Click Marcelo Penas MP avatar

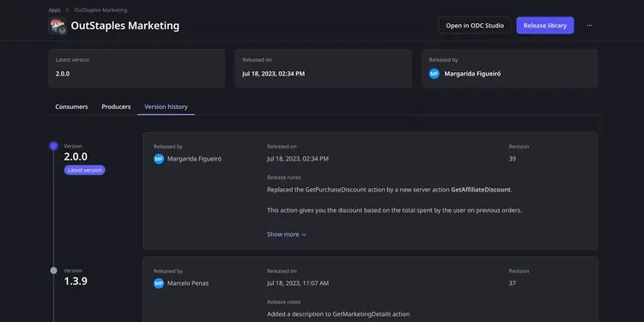159,283
